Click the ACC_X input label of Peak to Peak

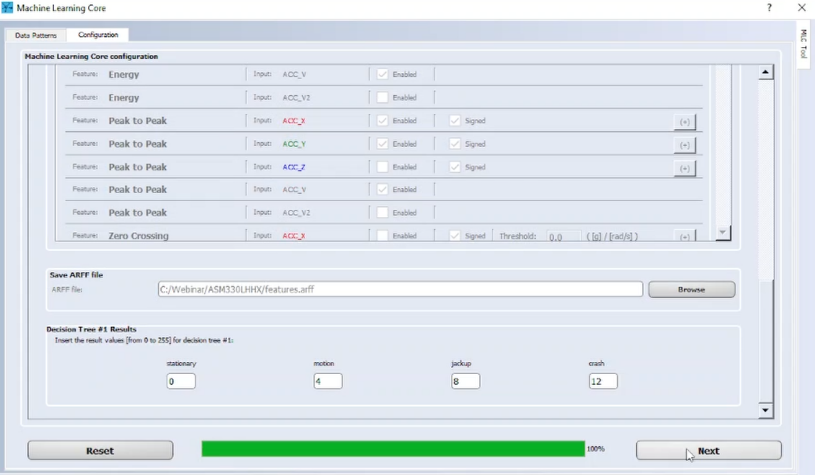pos(294,121)
